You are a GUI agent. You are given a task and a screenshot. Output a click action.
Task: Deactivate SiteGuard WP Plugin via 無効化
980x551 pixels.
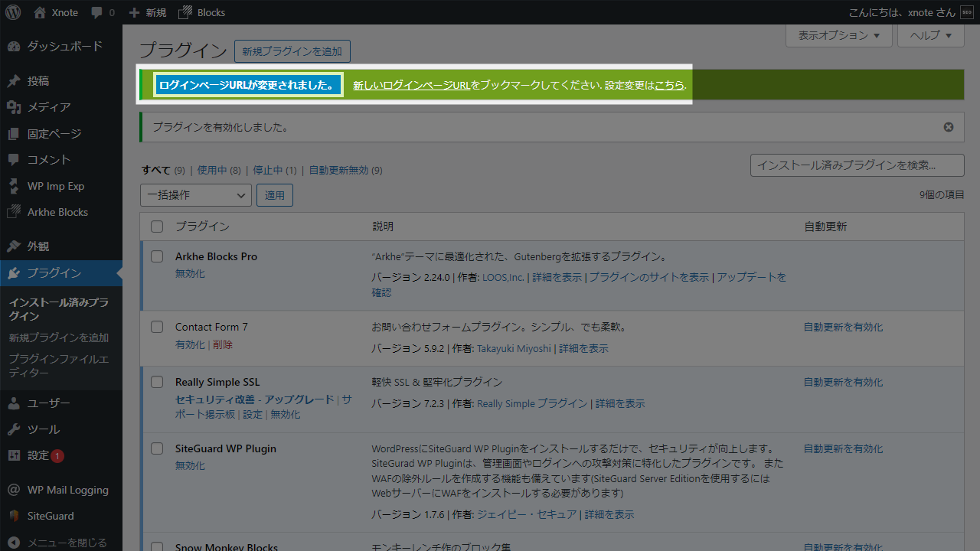click(190, 465)
